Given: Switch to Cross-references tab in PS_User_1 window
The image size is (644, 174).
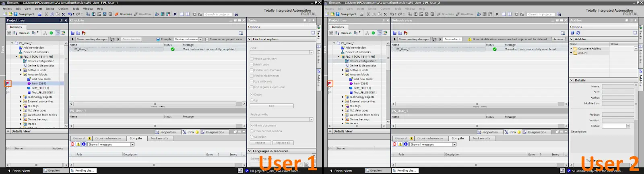Looking at the screenshot, I should pos(108,138).
